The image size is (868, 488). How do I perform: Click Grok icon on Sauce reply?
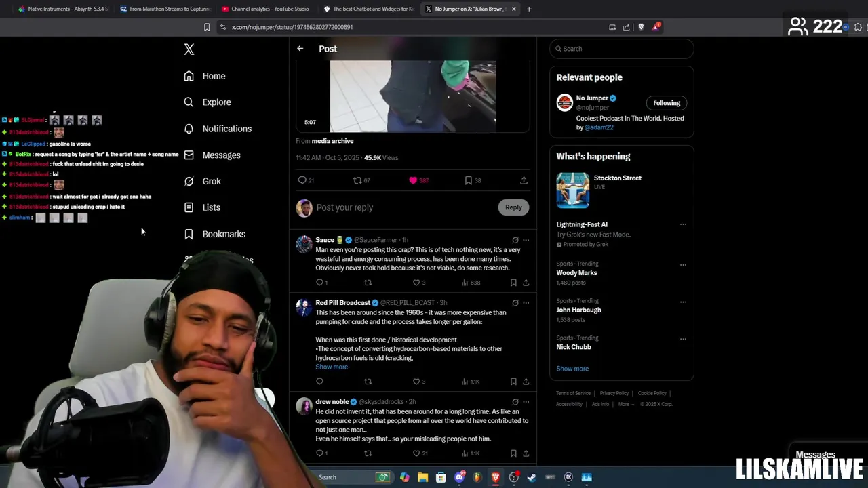click(515, 240)
